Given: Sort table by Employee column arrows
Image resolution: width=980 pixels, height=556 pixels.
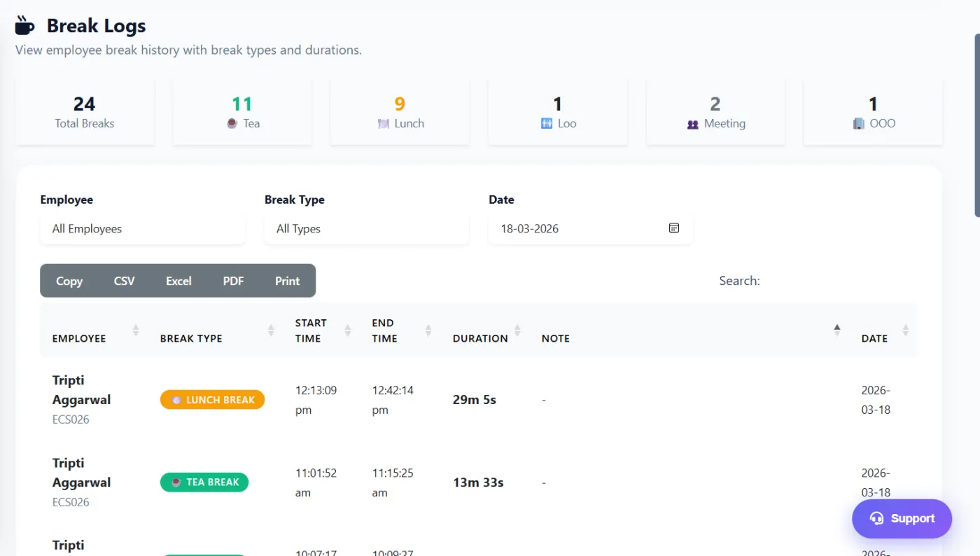Looking at the screenshot, I should (136, 331).
